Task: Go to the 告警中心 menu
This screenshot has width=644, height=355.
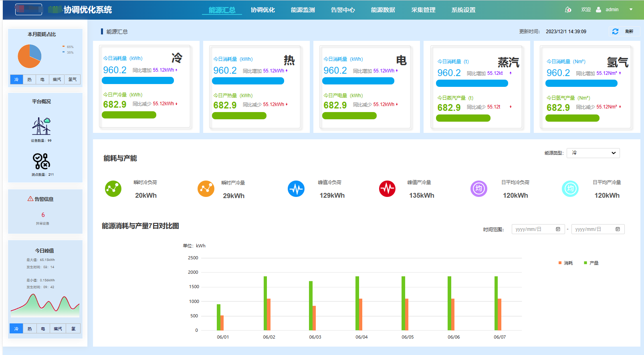Action: [343, 10]
